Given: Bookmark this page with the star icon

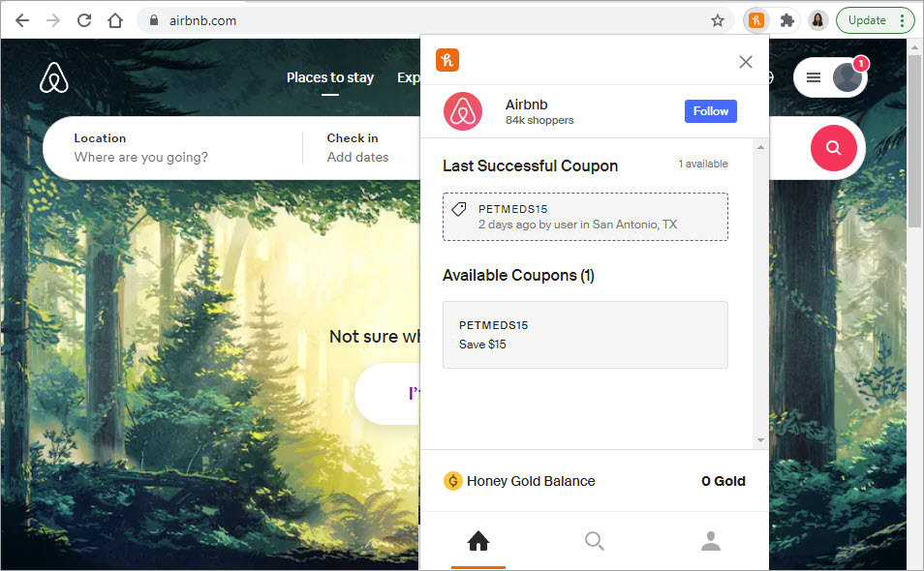Looking at the screenshot, I should (717, 20).
